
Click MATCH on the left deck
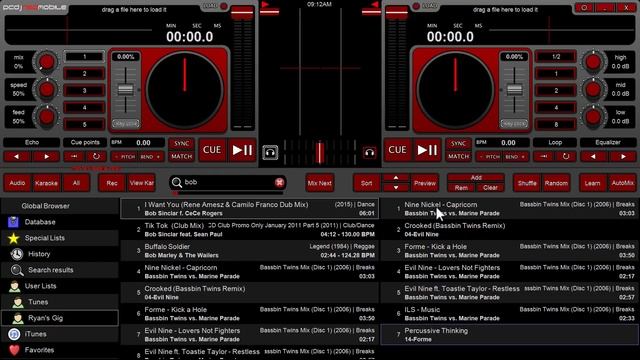[x=182, y=156]
